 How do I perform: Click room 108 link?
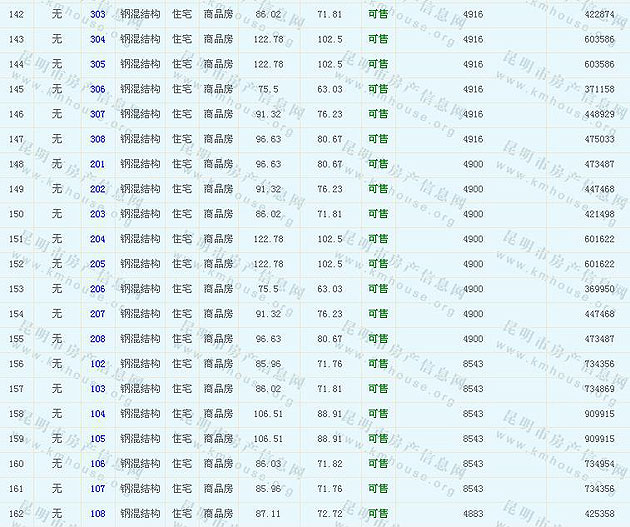click(97, 514)
